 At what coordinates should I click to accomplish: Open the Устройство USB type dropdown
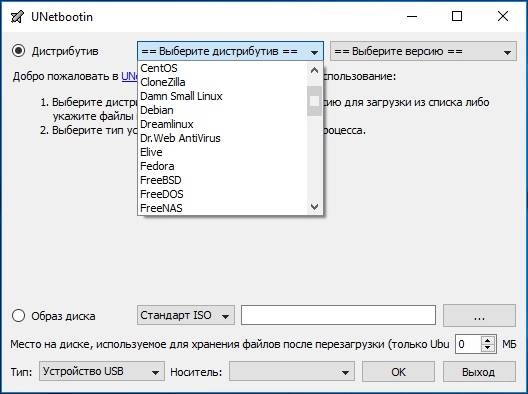(102, 371)
